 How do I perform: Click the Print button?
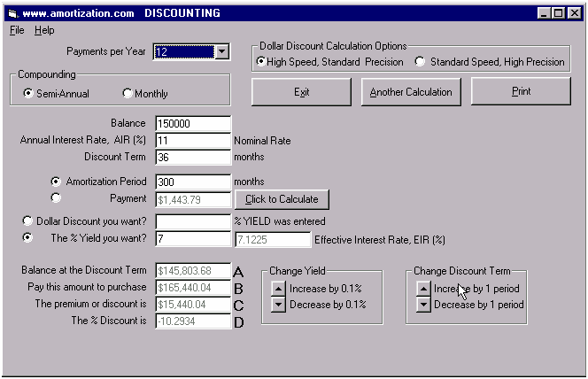click(520, 92)
